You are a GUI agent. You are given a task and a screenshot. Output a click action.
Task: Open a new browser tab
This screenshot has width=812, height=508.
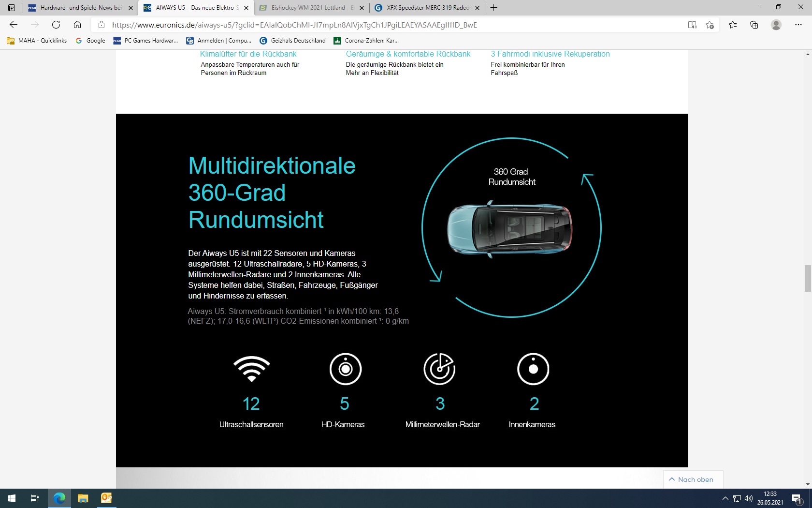coord(493,8)
